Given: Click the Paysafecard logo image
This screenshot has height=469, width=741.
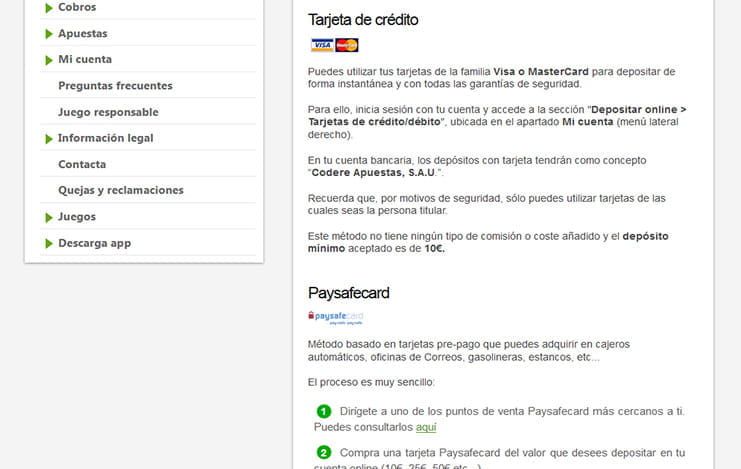Looking at the screenshot, I should (335, 317).
